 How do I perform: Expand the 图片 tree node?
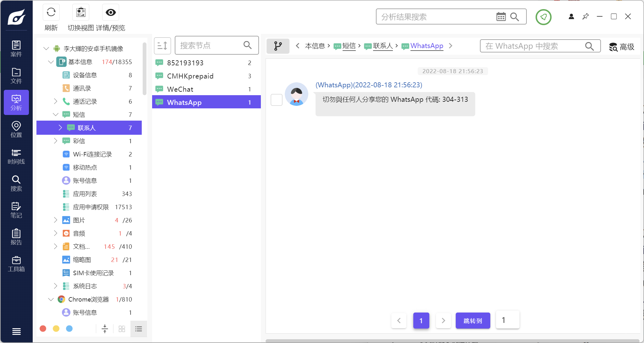point(55,220)
